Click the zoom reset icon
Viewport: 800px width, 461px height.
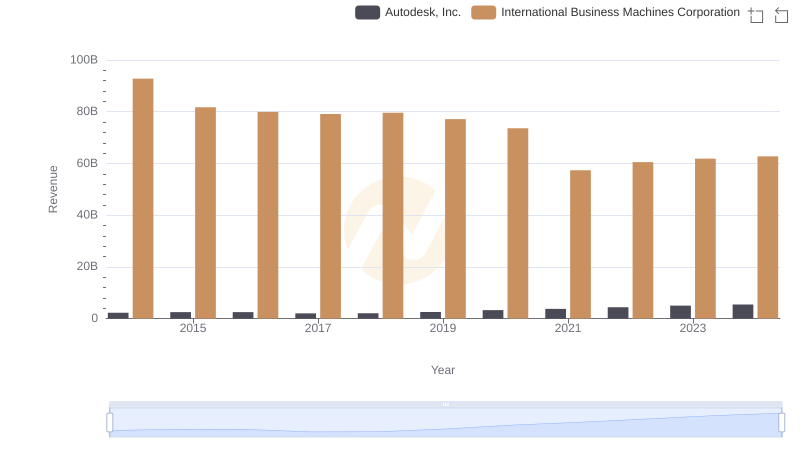pyautogui.click(x=781, y=15)
